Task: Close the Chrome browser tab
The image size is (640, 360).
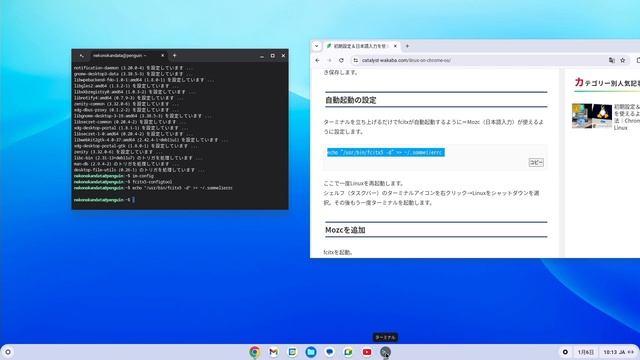Action: click(395, 46)
